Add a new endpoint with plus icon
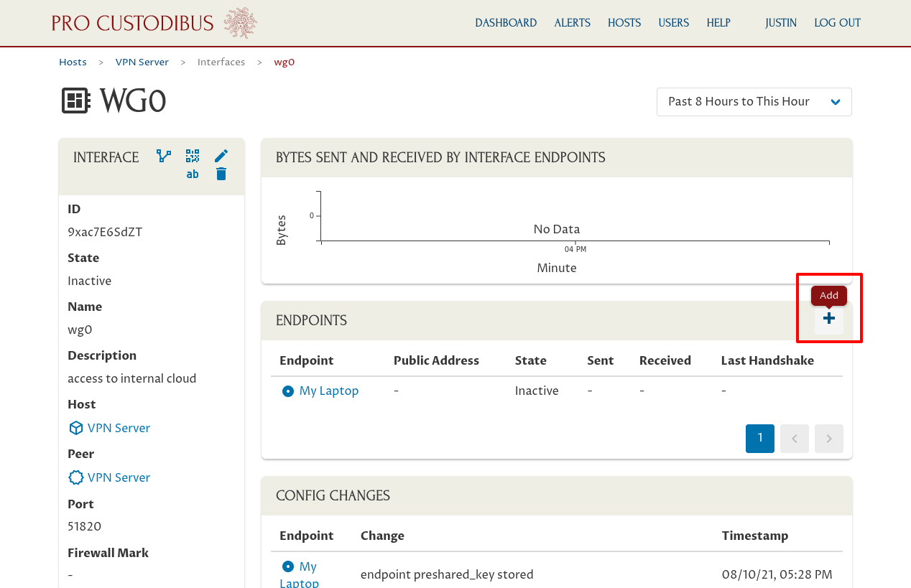The width and height of the screenshot is (911, 588). [x=829, y=319]
